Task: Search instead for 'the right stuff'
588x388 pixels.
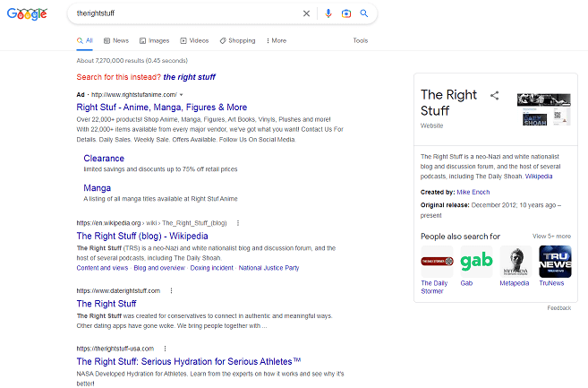Action: (190, 77)
